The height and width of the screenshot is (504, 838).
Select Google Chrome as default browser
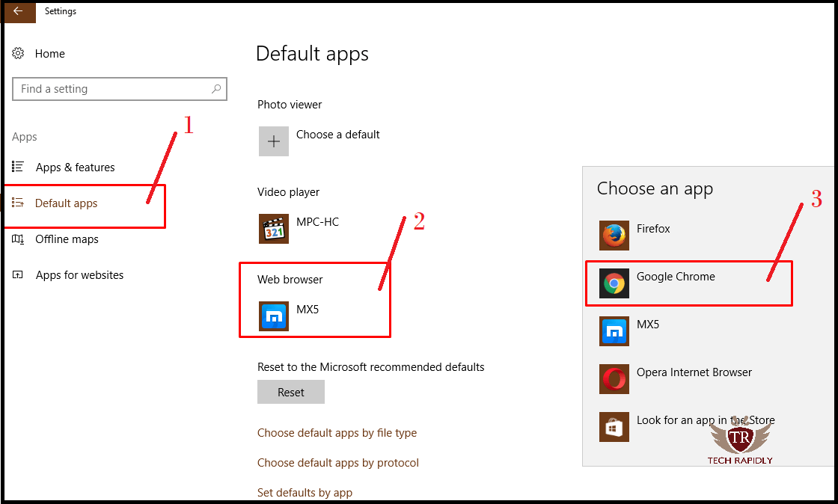pos(676,277)
